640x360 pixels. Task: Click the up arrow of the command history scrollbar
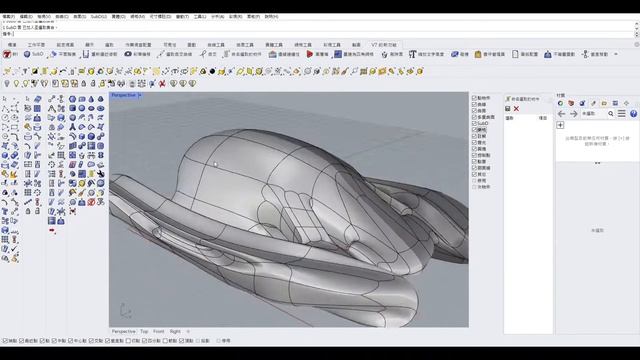[637, 24]
